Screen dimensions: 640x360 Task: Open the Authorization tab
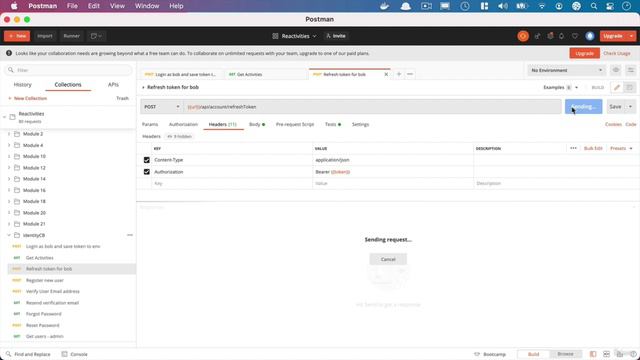[x=183, y=124]
